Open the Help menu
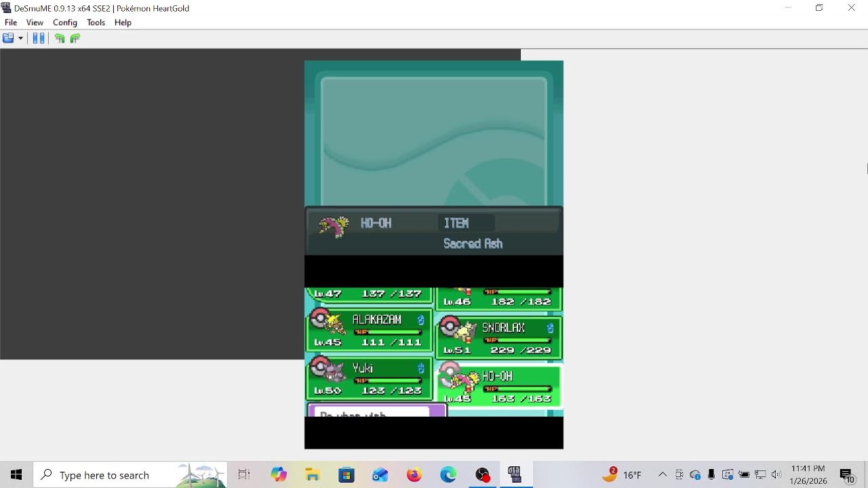Screen dimensions: 868x488 point(123,22)
